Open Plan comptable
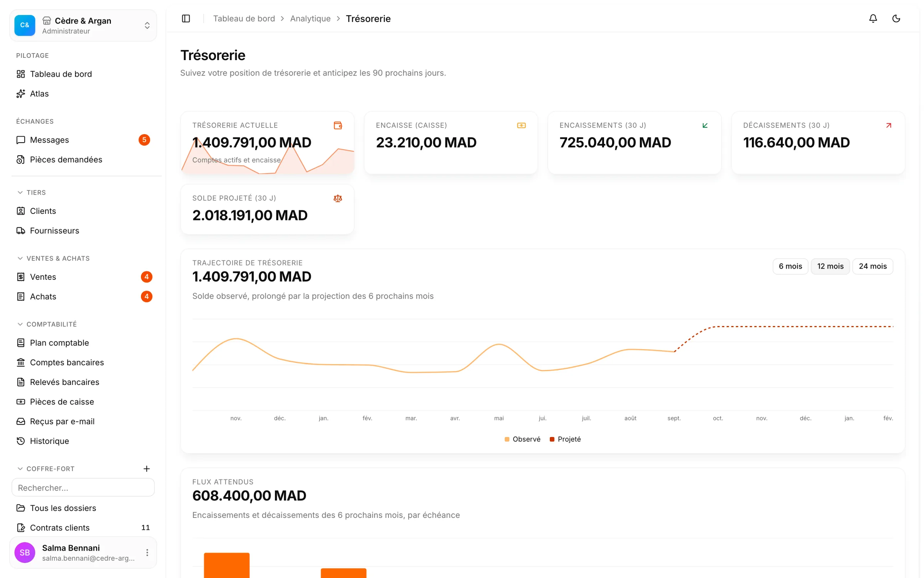Screen dimensions: 924x578 (83, 343)
